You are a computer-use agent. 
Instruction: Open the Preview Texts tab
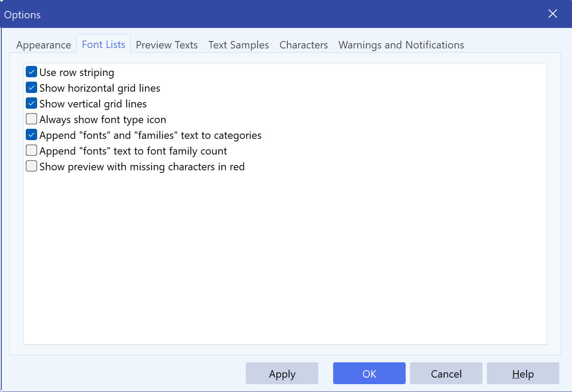(x=166, y=45)
